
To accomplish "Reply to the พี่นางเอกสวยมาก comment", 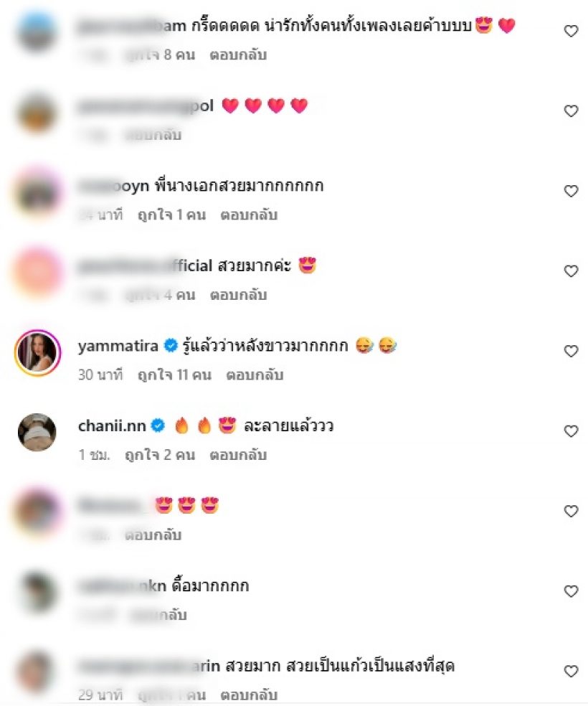I will (x=249, y=215).
